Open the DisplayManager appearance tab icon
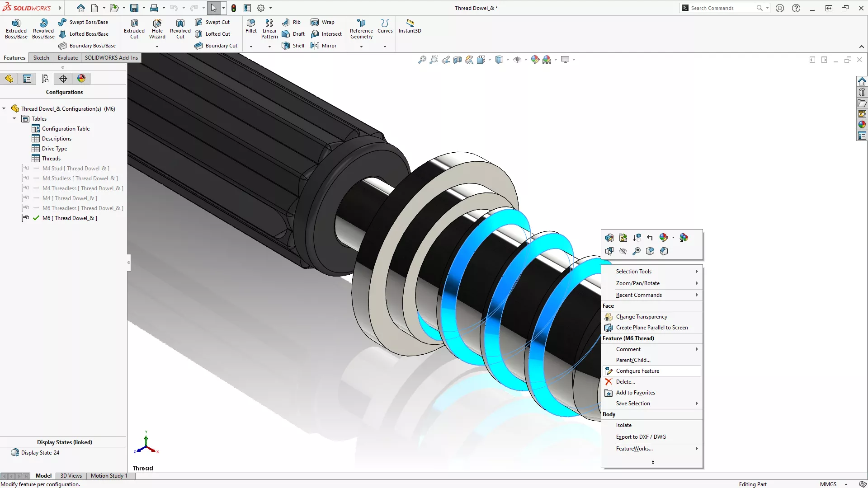 point(81,79)
